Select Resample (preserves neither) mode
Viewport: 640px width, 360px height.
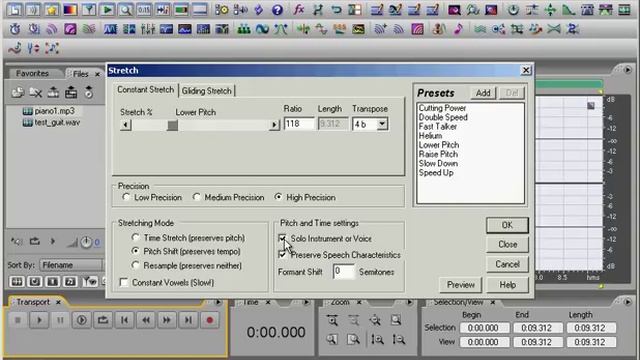tap(135, 265)
